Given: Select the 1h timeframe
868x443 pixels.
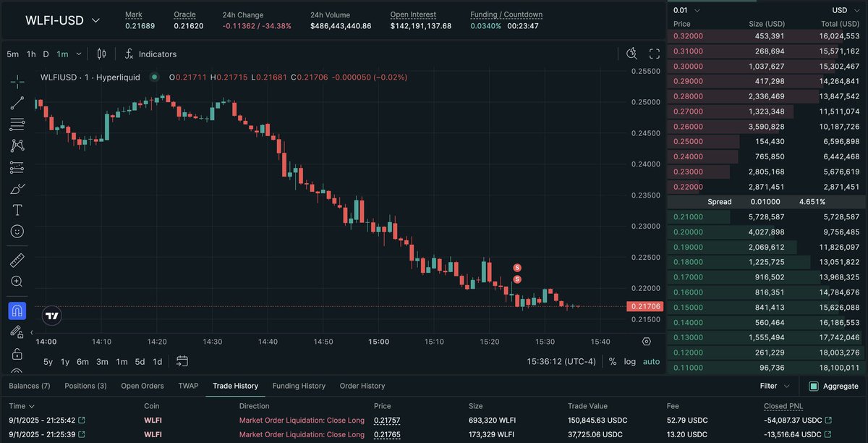Looking at the screenshot, I should (31, 54).
